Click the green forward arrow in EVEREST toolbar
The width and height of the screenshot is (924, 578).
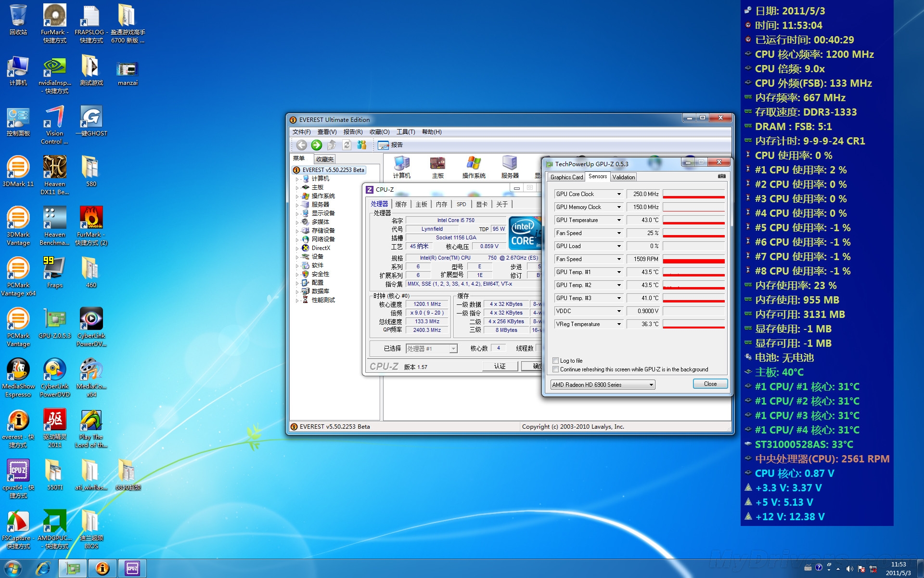(x=316, y=145)
